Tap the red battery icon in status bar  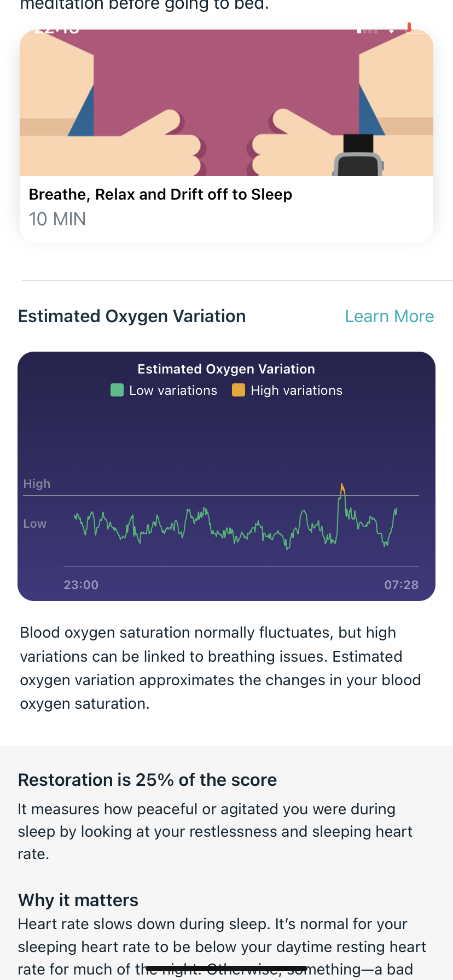coord(409,27)
